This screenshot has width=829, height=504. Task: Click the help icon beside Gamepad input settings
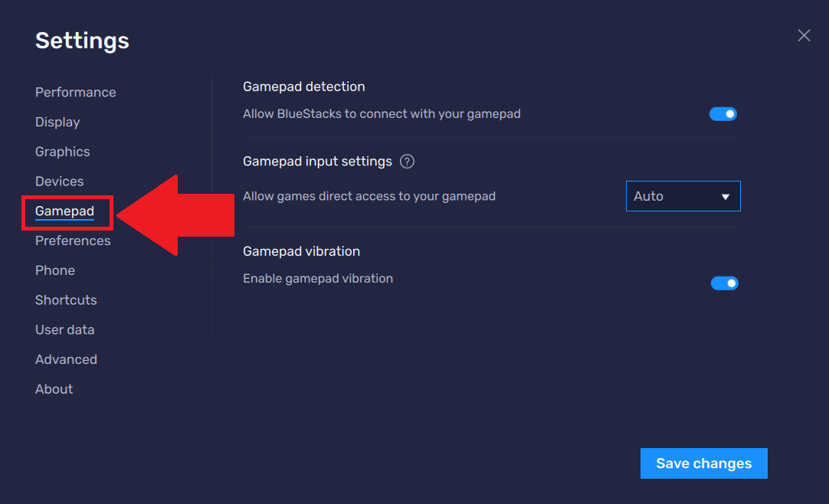point(408,162)
